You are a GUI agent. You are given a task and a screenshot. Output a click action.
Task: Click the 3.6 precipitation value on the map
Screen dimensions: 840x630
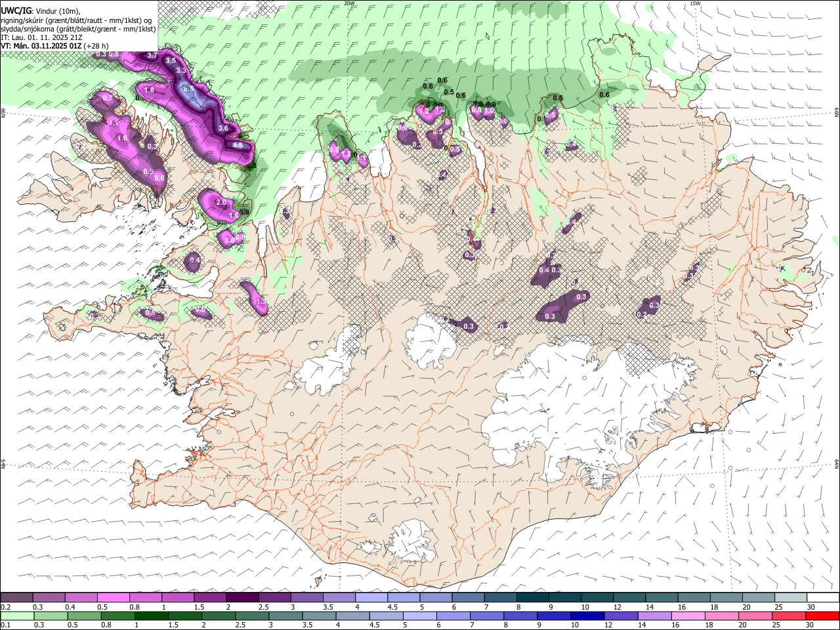pos(223,129)
